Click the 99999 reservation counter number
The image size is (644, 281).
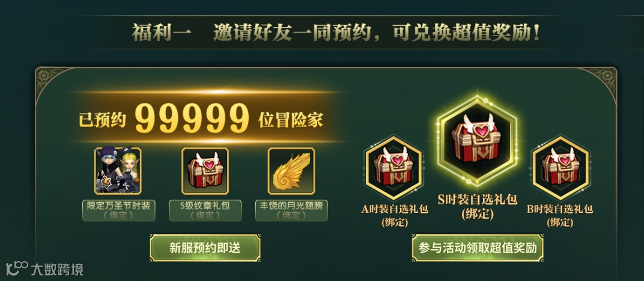click(x=192, y=119)
